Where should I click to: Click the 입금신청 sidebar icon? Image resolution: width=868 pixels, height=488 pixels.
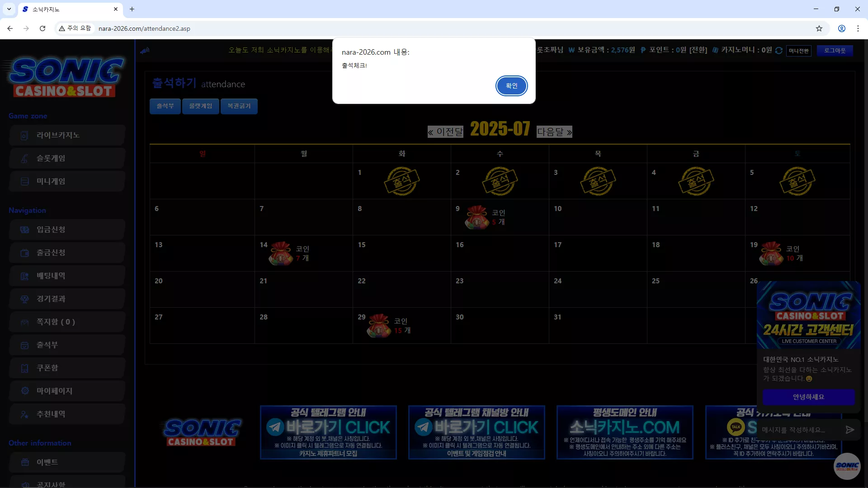(25, 230)
